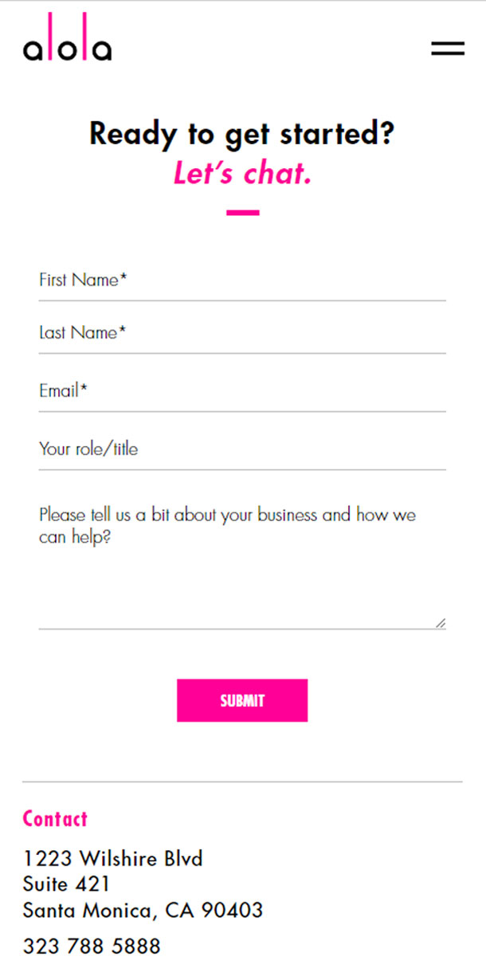The height and width of the screenshot is (980, 486).
Task: Click the pink bar below Let's chat
Action: pos(242,213)
